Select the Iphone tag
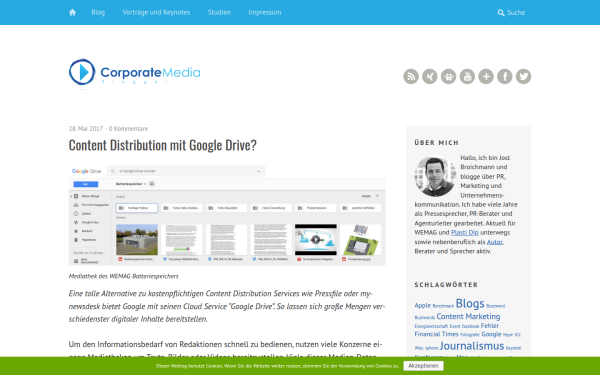Screen dimensions: 600x375 [432, 348]
